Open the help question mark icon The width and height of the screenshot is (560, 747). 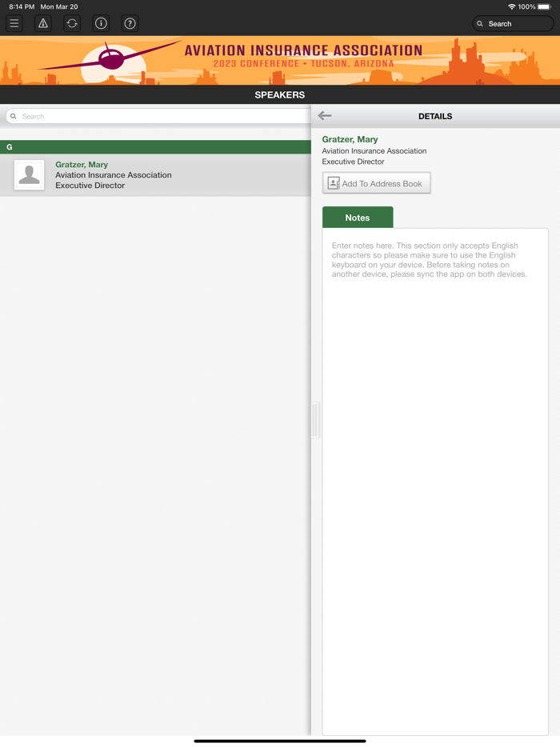click(x=130, y=23)
